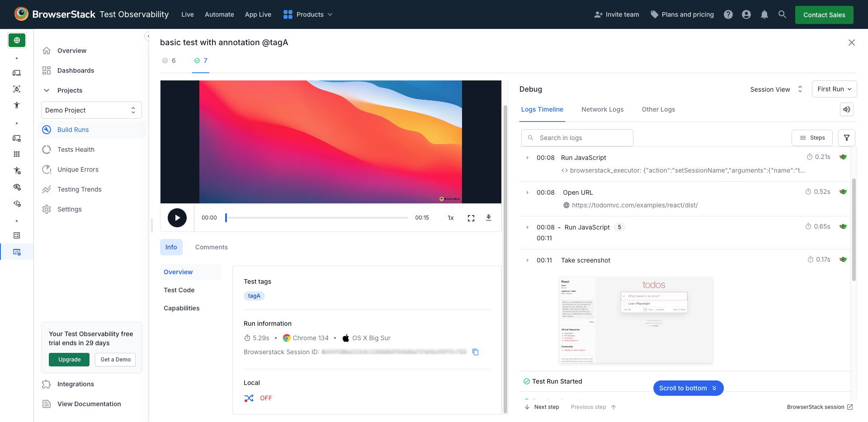Open the Comments tab
The height and width of the screenshot is (422, 868).
211,247
